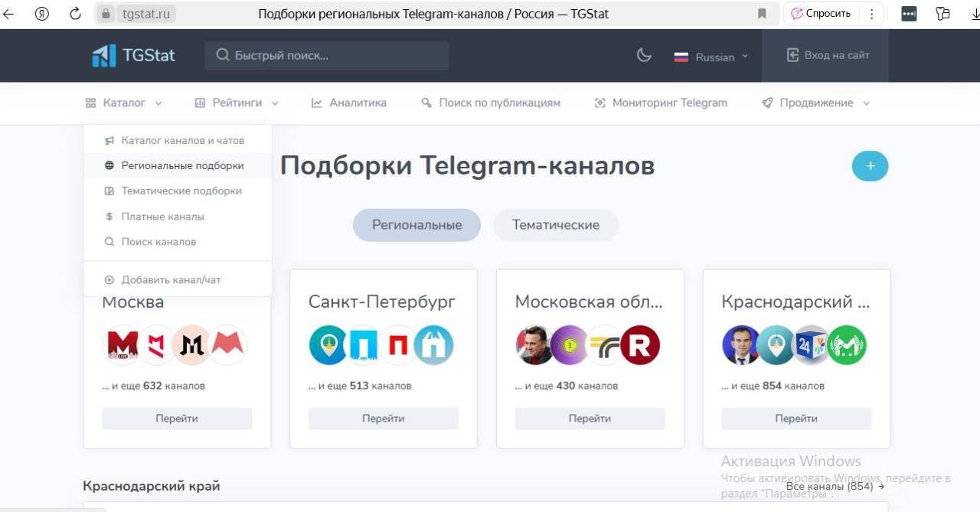Click the round blue plus button
Image resolution: width=980 pixels, height=512 pixels.
870,166
